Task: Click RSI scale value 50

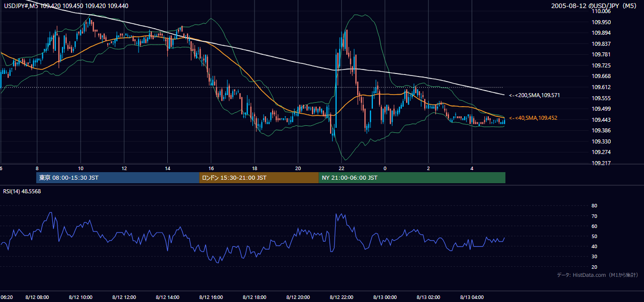Action: point(594,236)
